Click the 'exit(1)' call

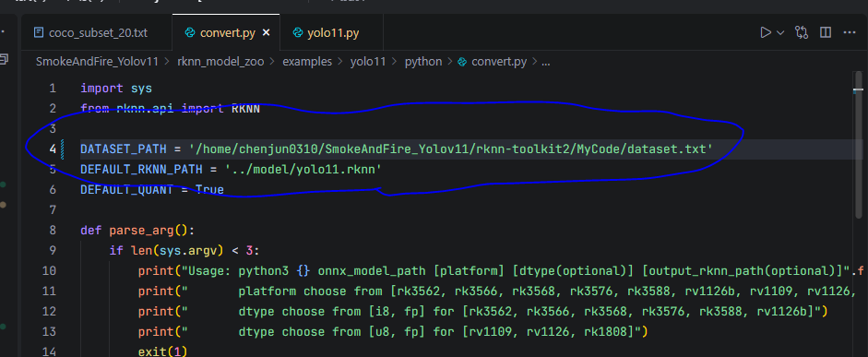pos(163,351)
